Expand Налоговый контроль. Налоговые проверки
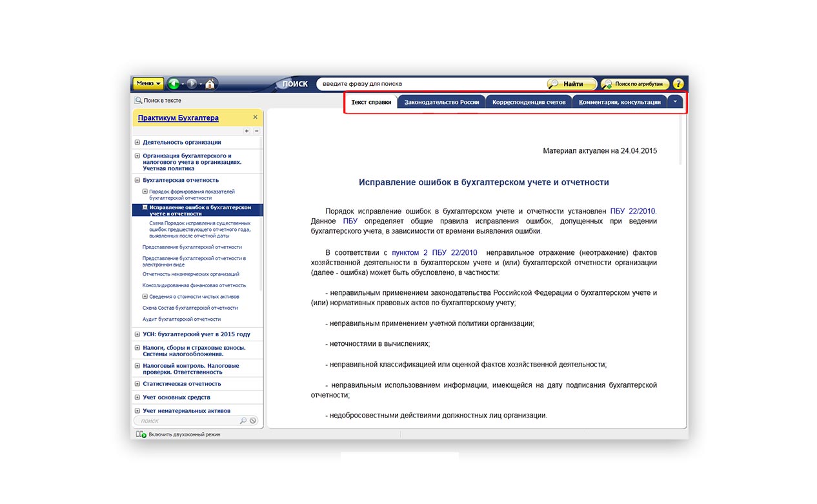Viewport: 817px width, 504px height. point(137,366)
